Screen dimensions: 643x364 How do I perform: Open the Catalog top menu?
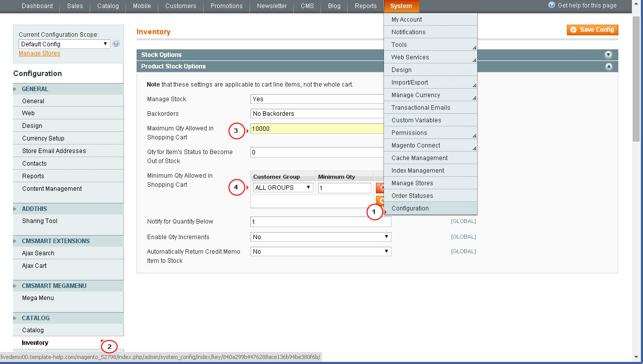point(108,6)
